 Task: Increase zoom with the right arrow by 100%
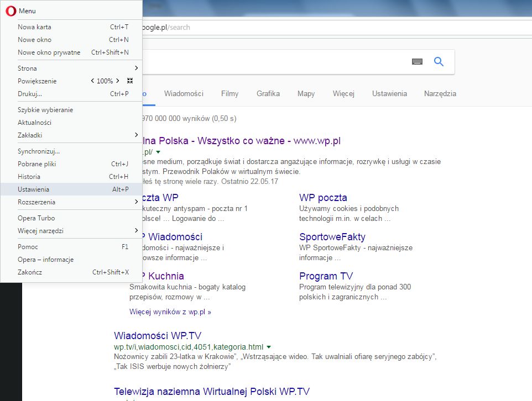[x=117, y=81]
